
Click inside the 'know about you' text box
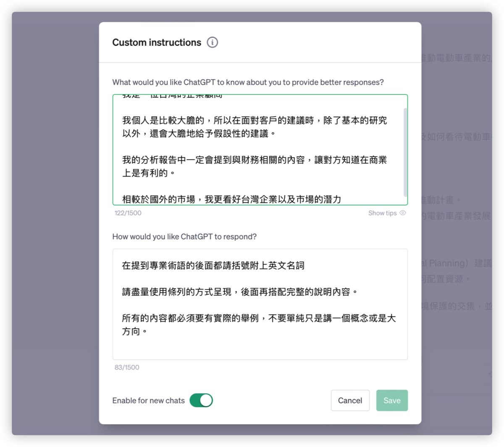pos(260,150)
